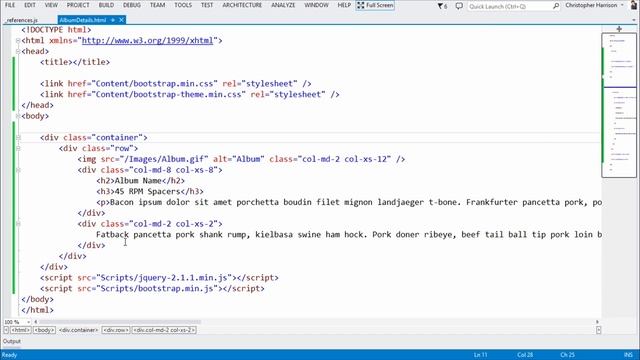The image size is (640, 360).
Task: Click the Quick Launch magnifier icon
Action: [x=556, y=6]
